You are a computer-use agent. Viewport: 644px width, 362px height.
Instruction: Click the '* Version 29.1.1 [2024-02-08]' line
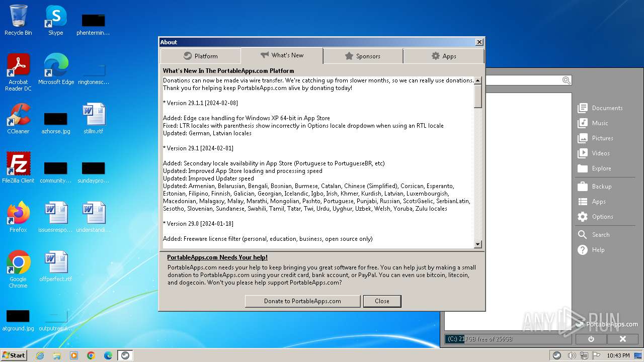tap(200, 103)
